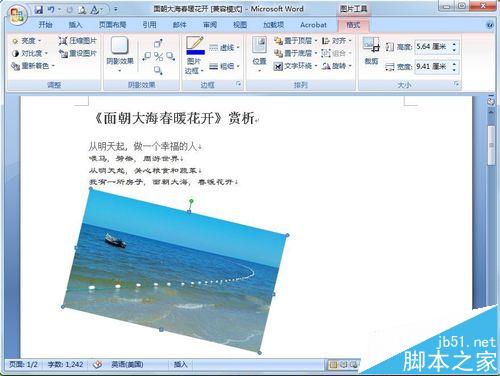Launch 边框 group dialog launcher

point(238,84)
